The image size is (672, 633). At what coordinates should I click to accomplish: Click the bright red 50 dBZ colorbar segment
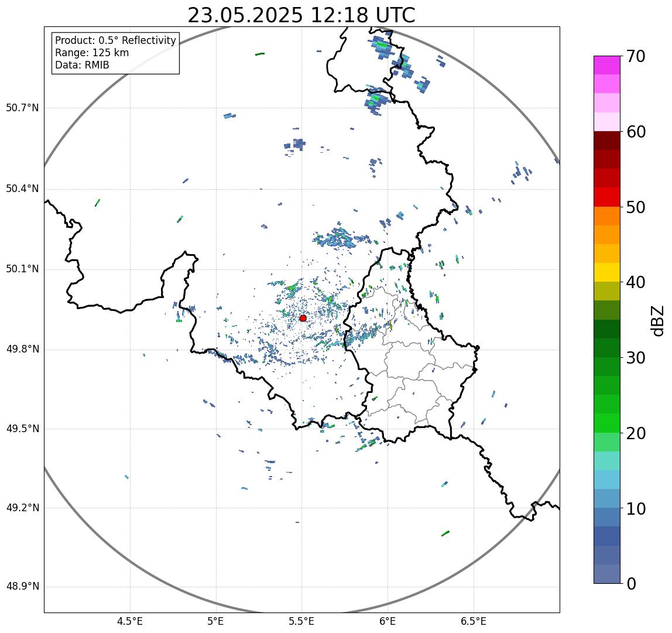607,197
